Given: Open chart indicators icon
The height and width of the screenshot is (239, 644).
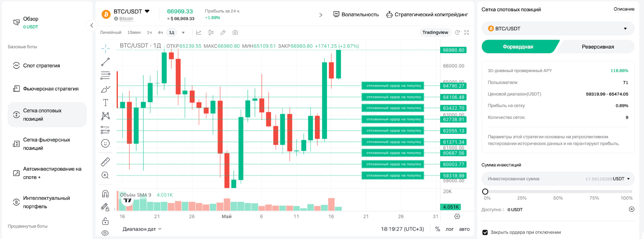Looking at the screenshot, I should [x=198, y=33].
